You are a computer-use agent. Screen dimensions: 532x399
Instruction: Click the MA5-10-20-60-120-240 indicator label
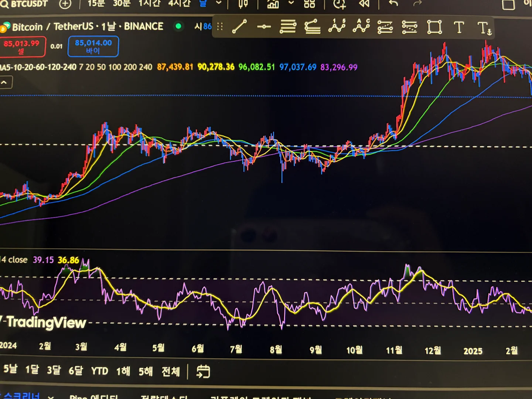tap(38, 67)
